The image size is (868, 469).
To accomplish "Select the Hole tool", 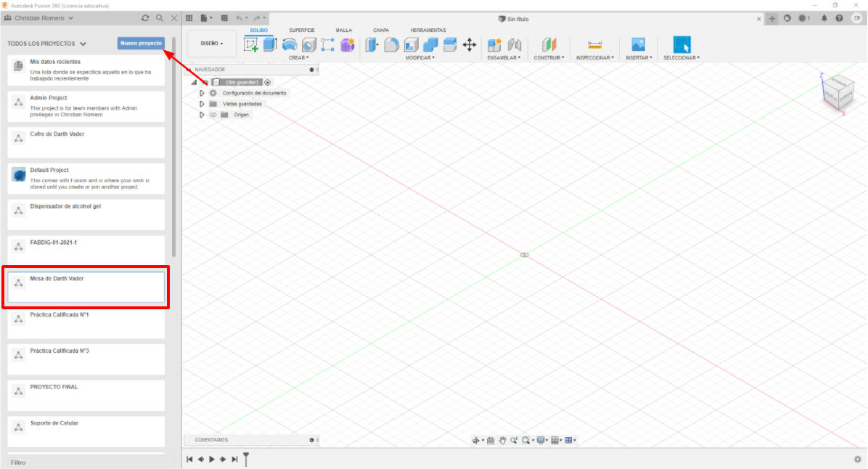I will pos(309,45).
